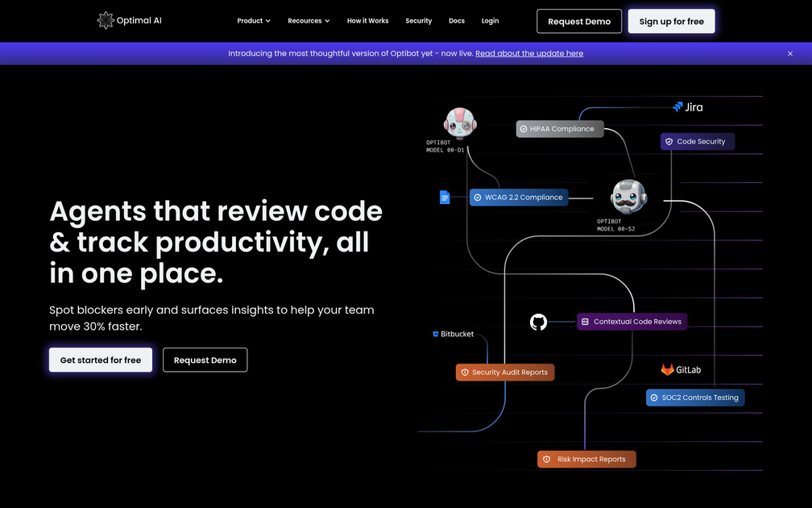Click Get started for free
Screen dimensions: 812x508
100,360
